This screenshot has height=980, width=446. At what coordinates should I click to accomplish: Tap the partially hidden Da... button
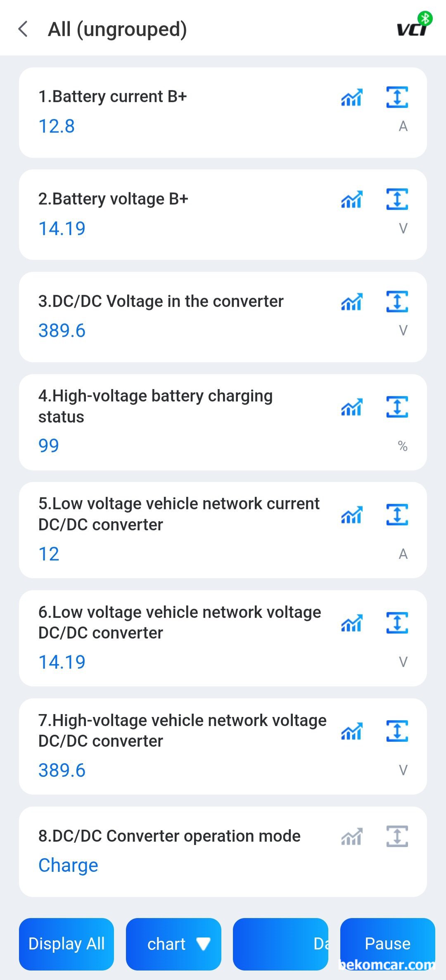(280, 944)
